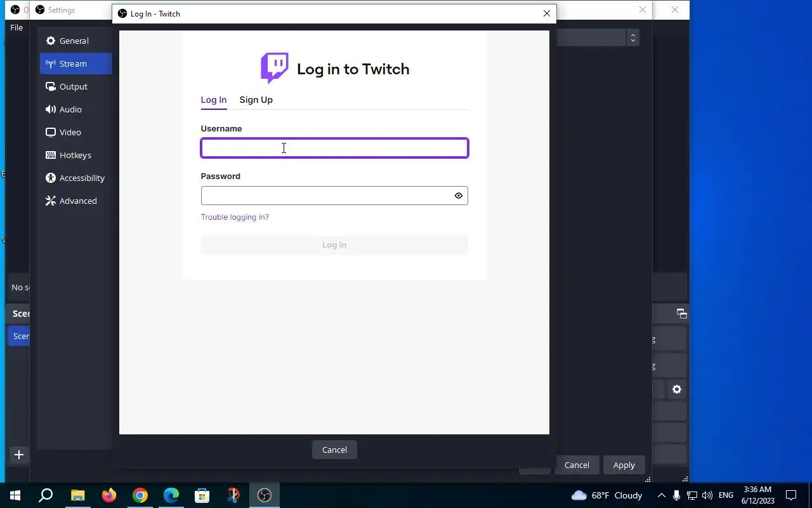The image size is (812, 508).
Task: Select the Log In tab
Action: click(x=214, y=100)
